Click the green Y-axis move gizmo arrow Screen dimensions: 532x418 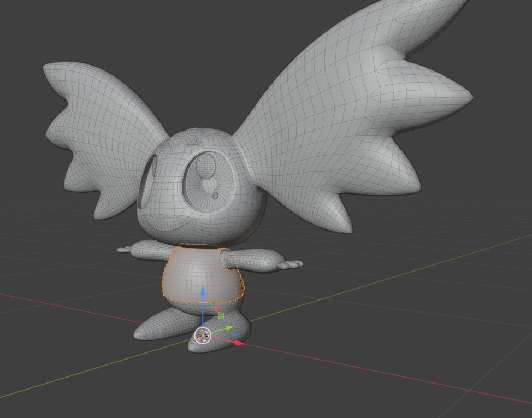(x=229, y=328)
